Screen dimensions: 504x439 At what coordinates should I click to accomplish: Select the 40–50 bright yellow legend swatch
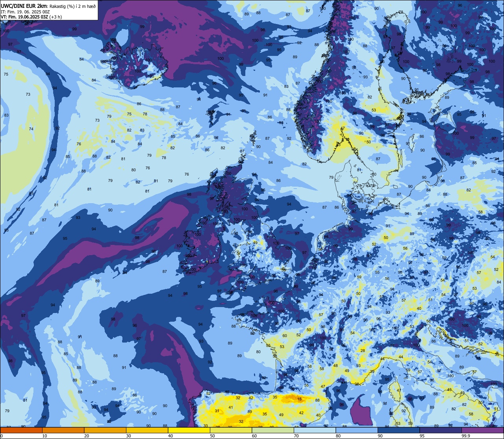(x=189, y=430)
